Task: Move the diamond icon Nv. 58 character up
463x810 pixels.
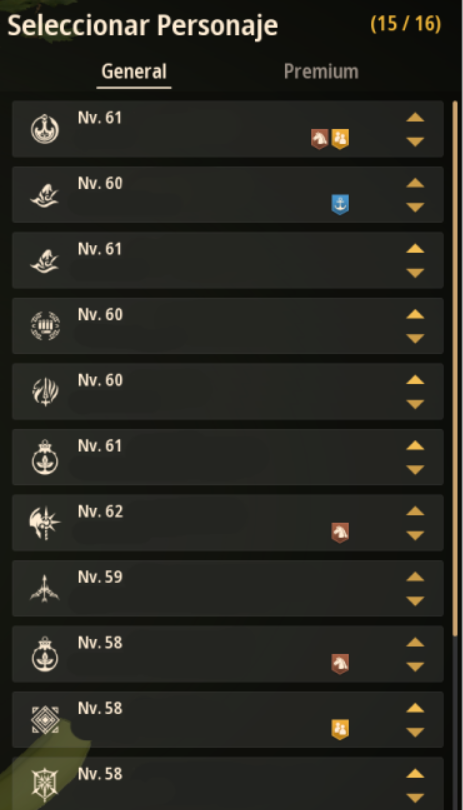Action: click(415, 708)
